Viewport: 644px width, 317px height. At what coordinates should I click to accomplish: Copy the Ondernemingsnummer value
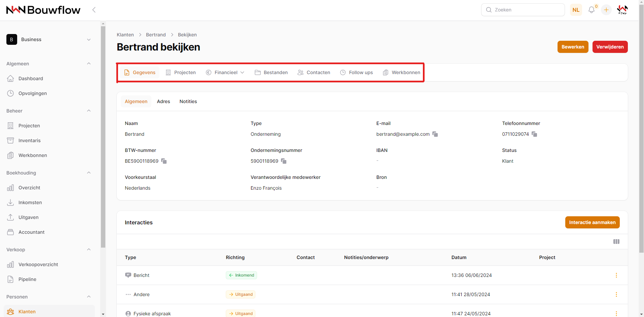(284, 161)
